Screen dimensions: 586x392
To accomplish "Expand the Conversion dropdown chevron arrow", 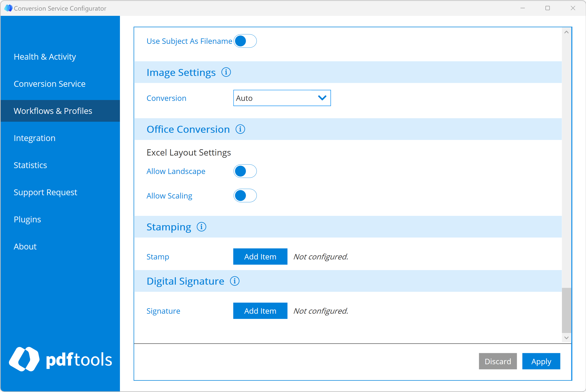I will tap(322, 98).
